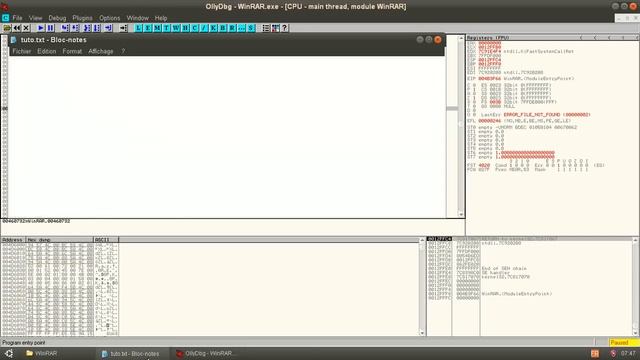The image size is (640, 360).
Task: Click the Step into toolbar icon
Action: click(65, 28)
